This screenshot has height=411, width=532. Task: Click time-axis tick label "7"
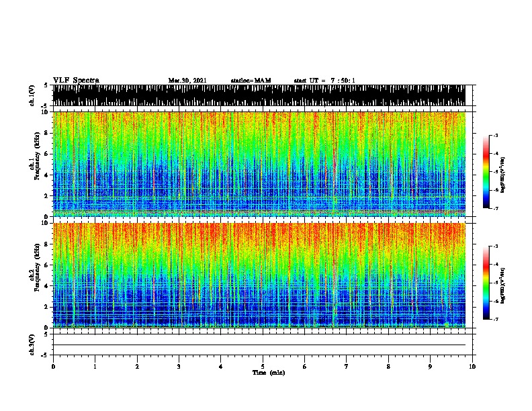point(346,367)
